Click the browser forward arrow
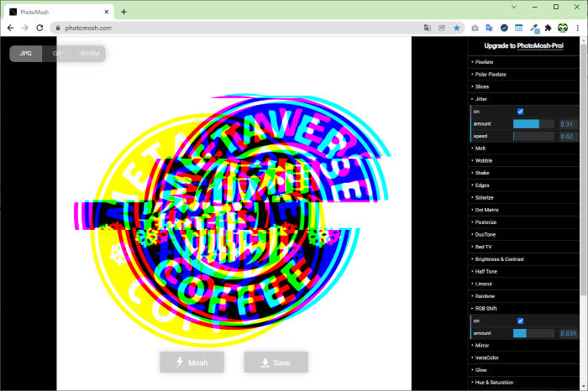 (25, 28)
